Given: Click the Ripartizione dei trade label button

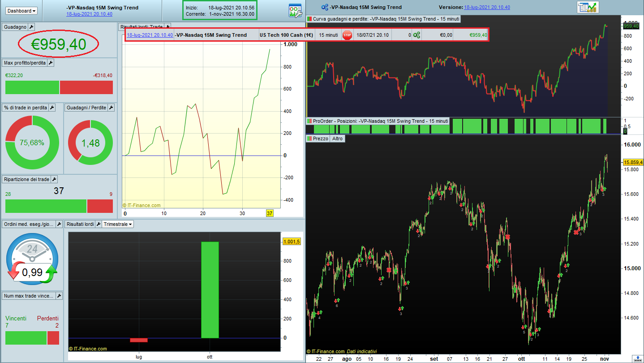Looking at the screenshot, I should [26, 179].
